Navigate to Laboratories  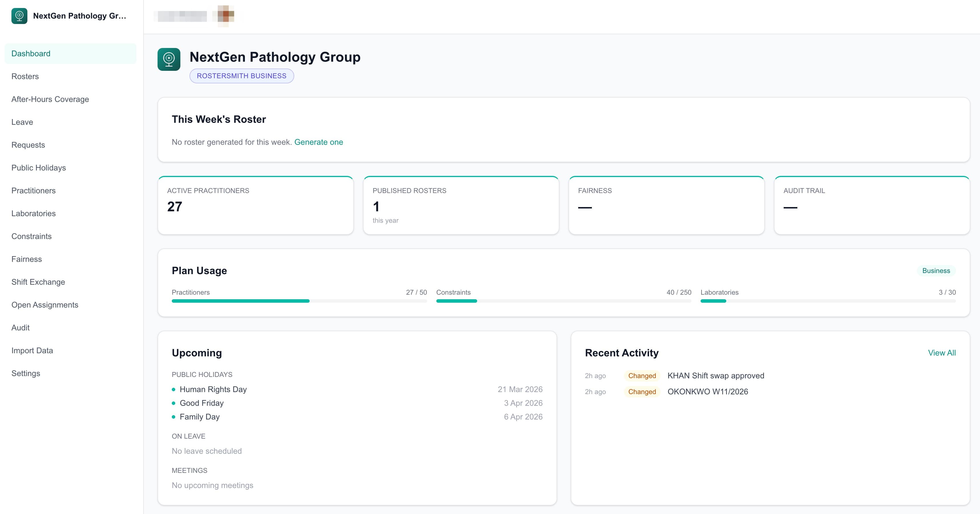[x=33, y=213]
